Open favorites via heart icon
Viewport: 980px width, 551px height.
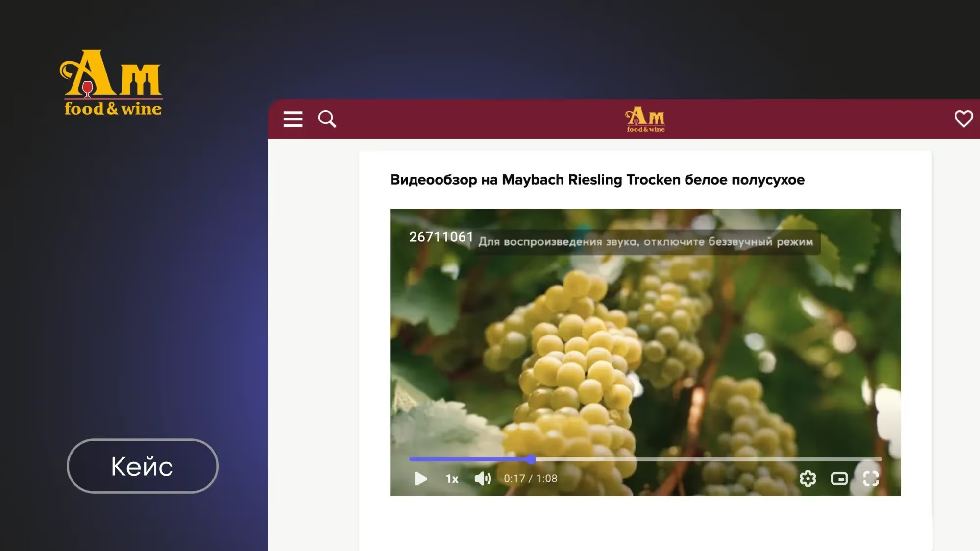[x=963, y=119]
